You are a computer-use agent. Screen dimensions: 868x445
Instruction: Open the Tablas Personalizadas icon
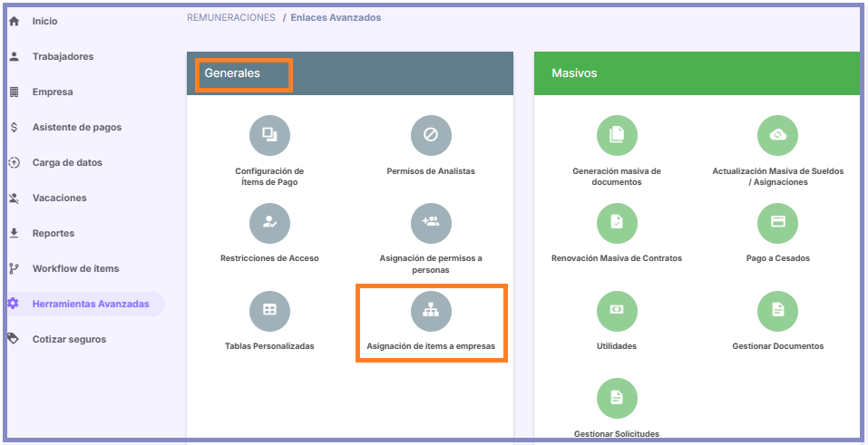[269, 311]
